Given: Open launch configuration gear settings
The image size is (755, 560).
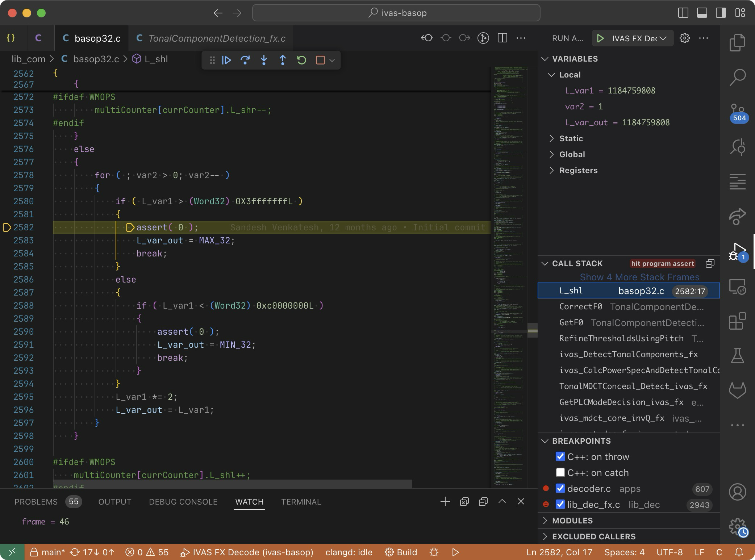Looking at the screenshot, I should [x=684, y=38].
